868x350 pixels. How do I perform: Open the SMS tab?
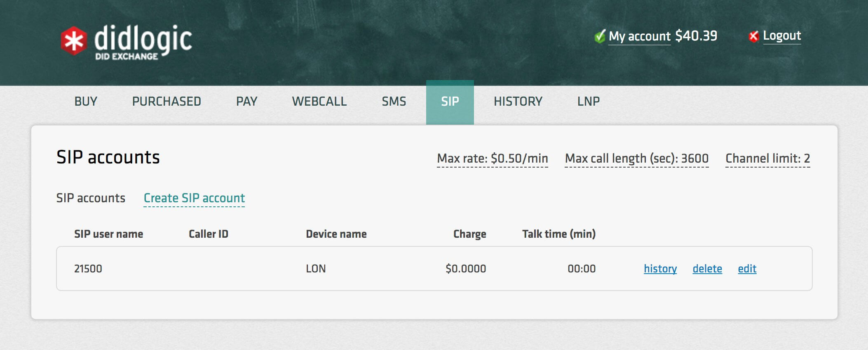[394, 102]
